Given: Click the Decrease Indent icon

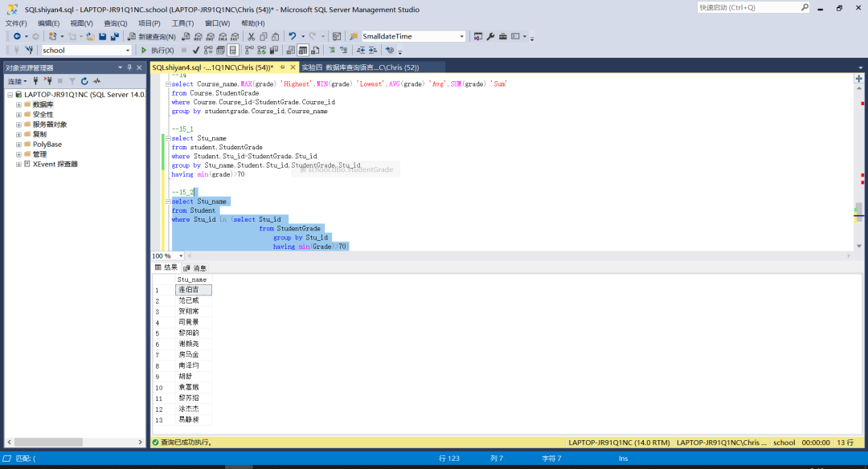Looking at the screenshot, I should (360, 51).
